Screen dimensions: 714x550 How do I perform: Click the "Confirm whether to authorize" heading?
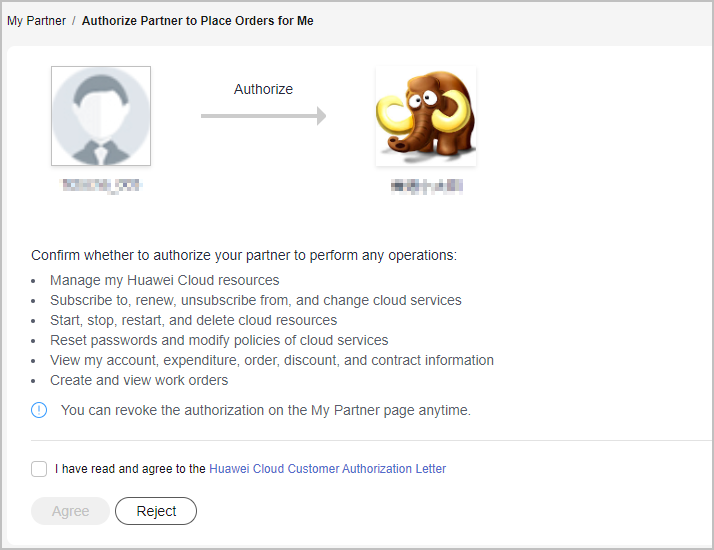[244, 255]
